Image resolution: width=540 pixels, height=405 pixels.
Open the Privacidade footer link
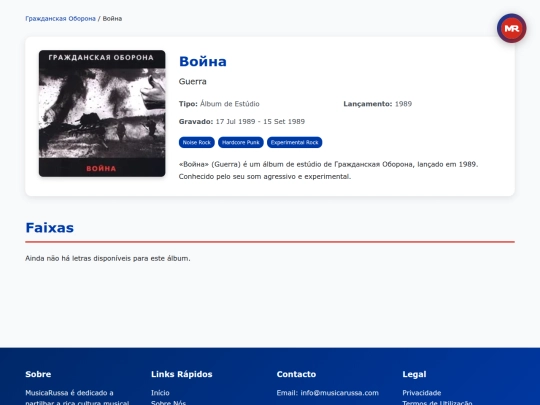[x=422, y=393]
